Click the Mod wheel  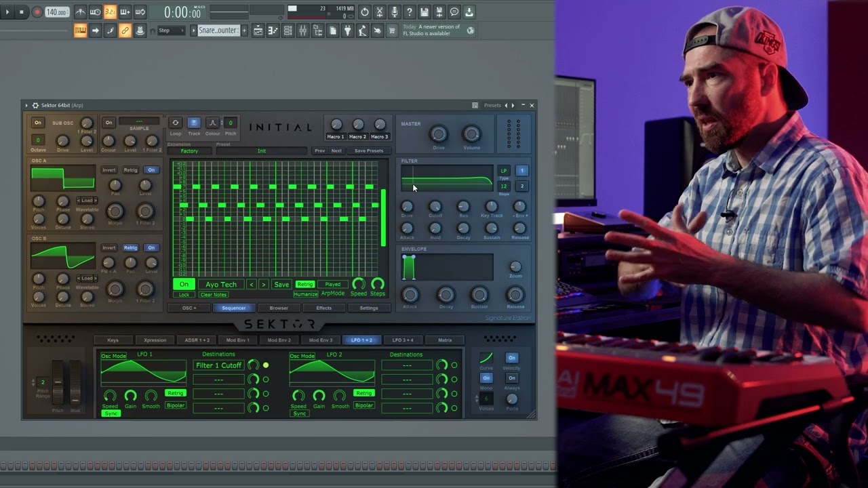coord(75,383)
